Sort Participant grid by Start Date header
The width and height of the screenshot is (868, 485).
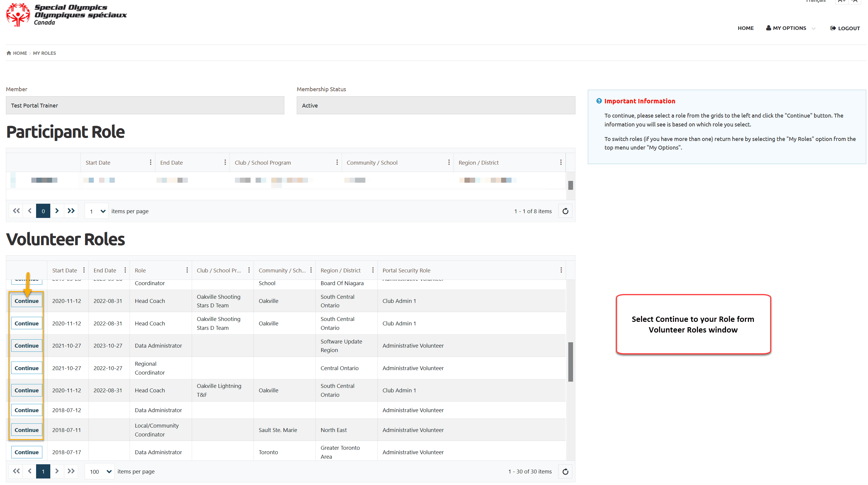[x=98, y=163]
